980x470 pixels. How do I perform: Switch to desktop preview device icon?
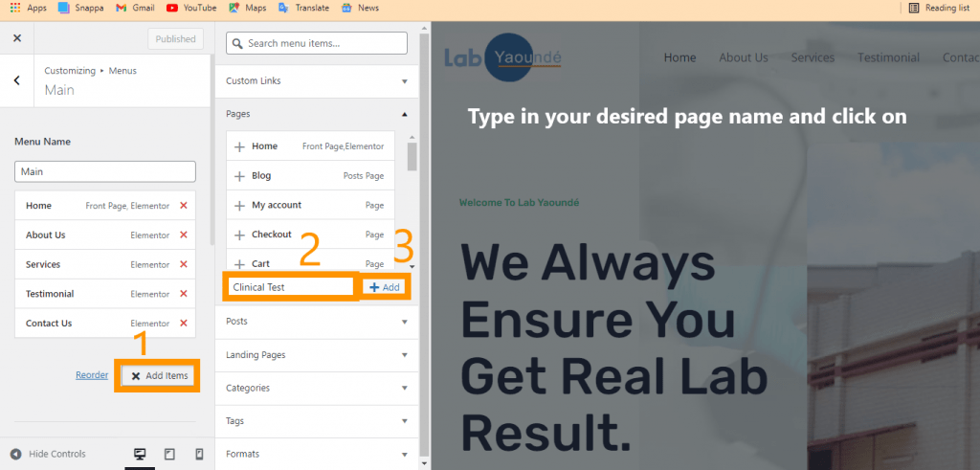140,454
